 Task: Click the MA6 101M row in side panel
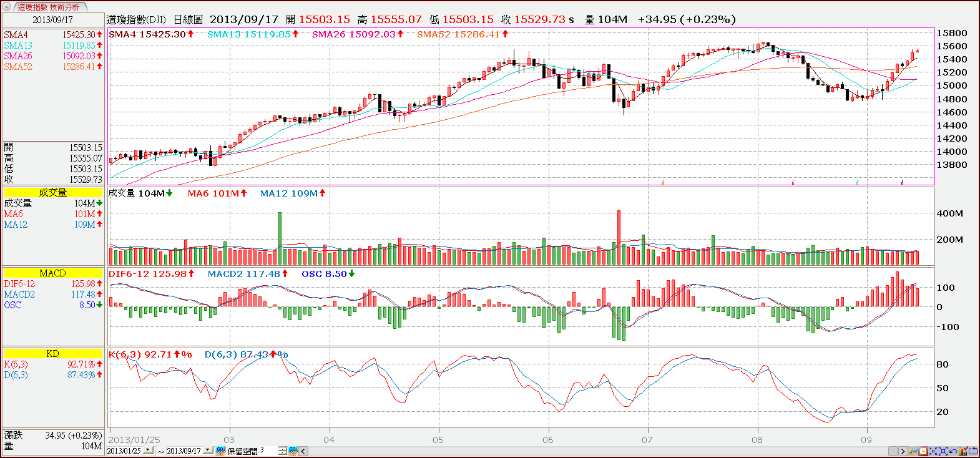coord(53,214)
